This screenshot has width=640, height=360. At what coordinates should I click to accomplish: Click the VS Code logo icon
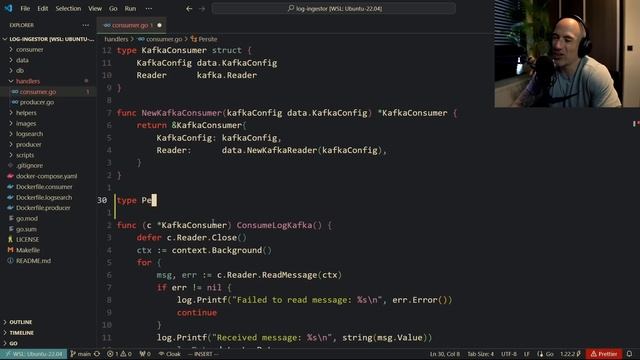8,8
